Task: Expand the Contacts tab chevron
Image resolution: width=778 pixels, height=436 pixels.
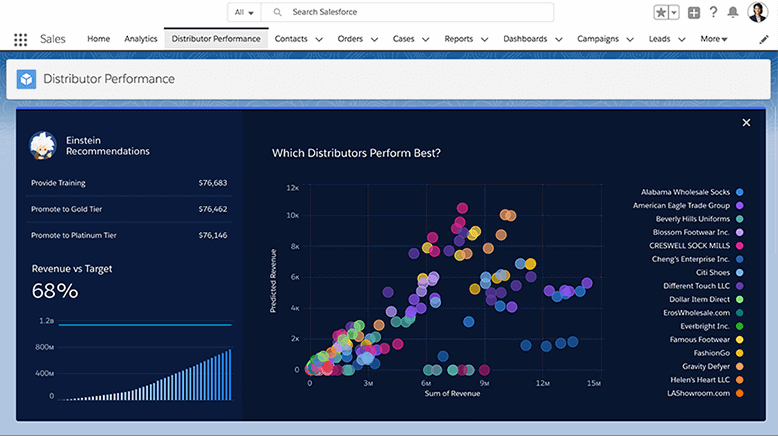Action: pyautogui.click(x=319, y=39)
